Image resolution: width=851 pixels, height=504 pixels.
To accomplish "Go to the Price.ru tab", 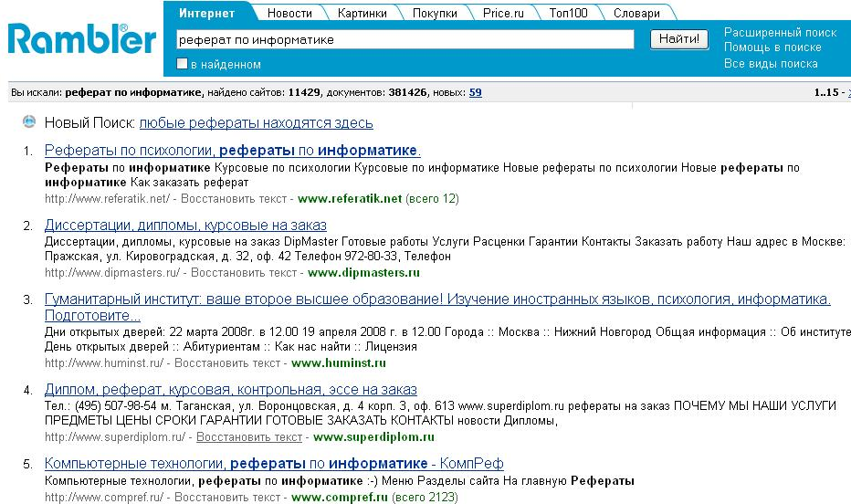I will coord(503,13).
